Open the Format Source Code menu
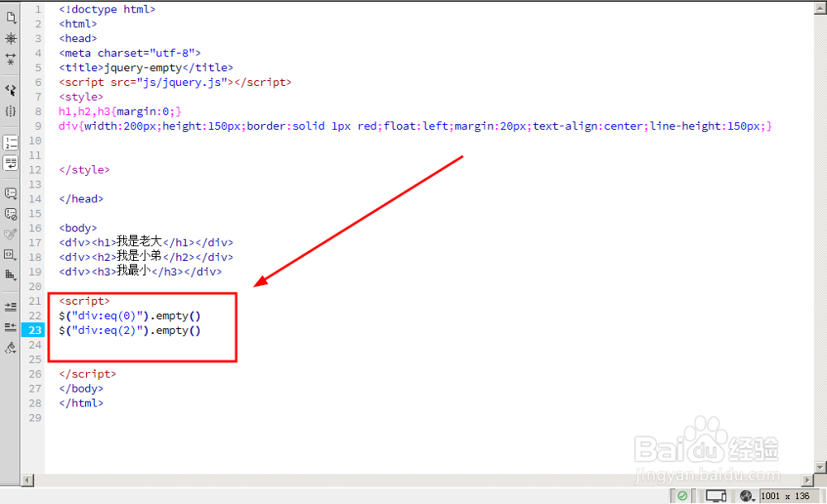827x504 pixels. coord(11,347)
